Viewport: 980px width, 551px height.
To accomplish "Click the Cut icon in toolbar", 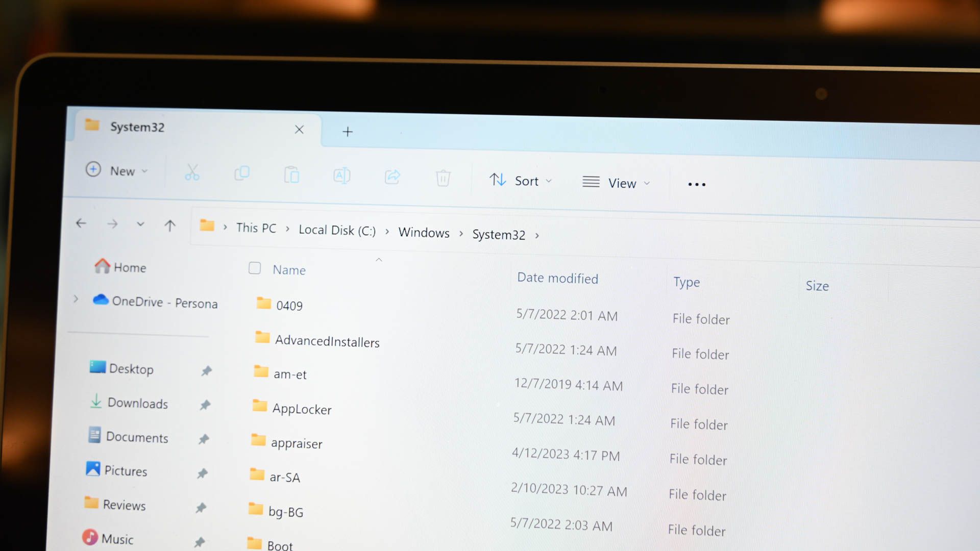I will (x=191, y=175).
